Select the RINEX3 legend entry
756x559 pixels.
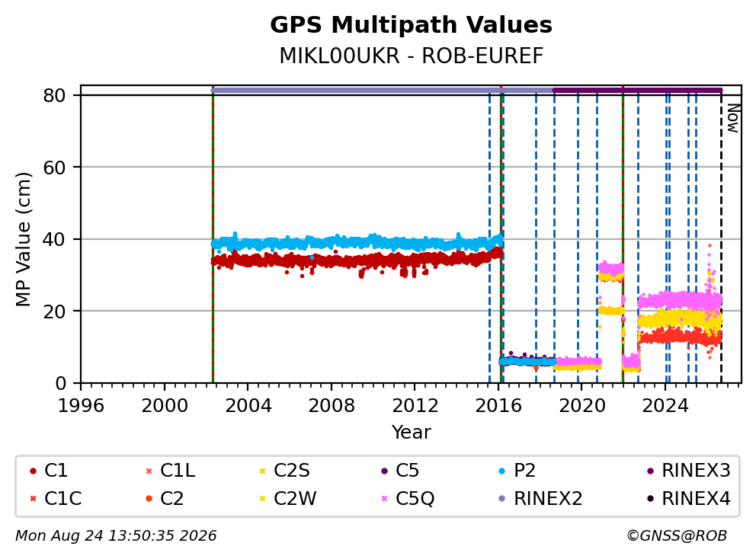[689, 471]
